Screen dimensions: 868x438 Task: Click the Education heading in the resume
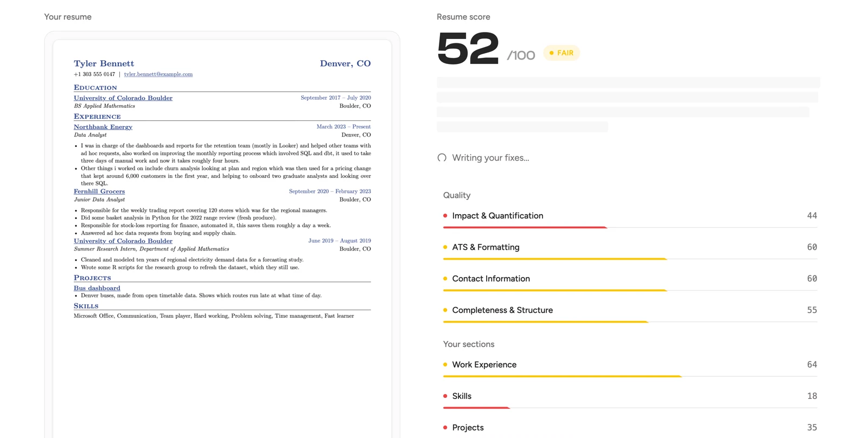point(95,87)
